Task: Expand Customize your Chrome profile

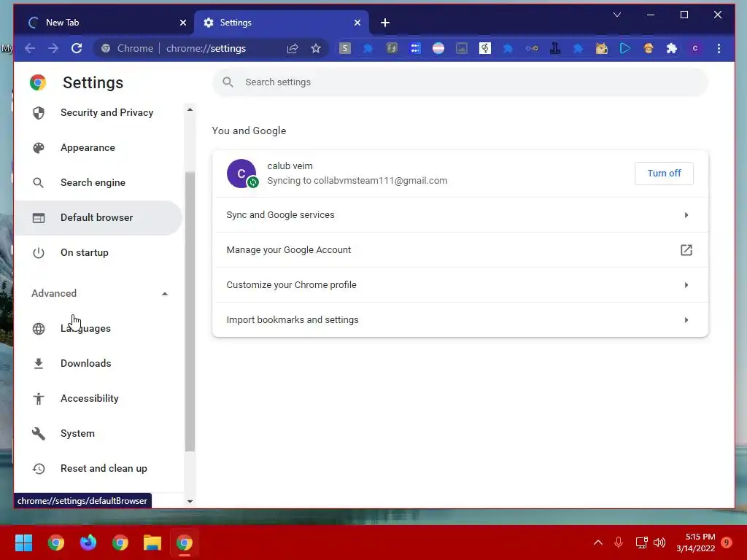Action: (460, 285)
